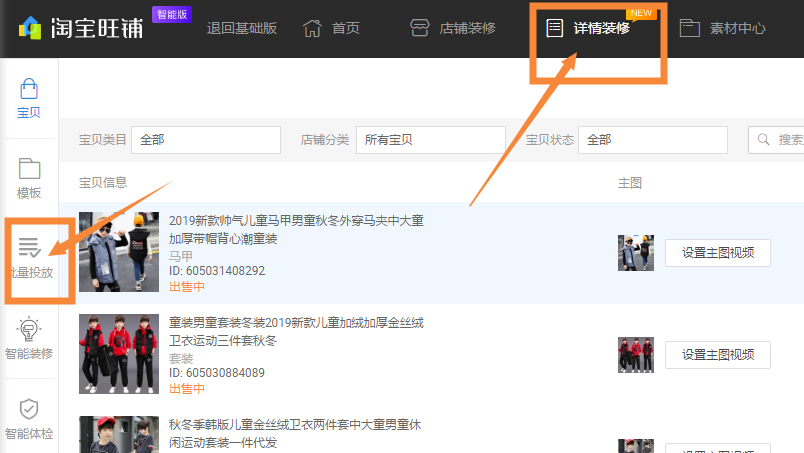Expand the 宝贝状态 dropdown
The height and width of the screenshot is (453, 804).
655,140
